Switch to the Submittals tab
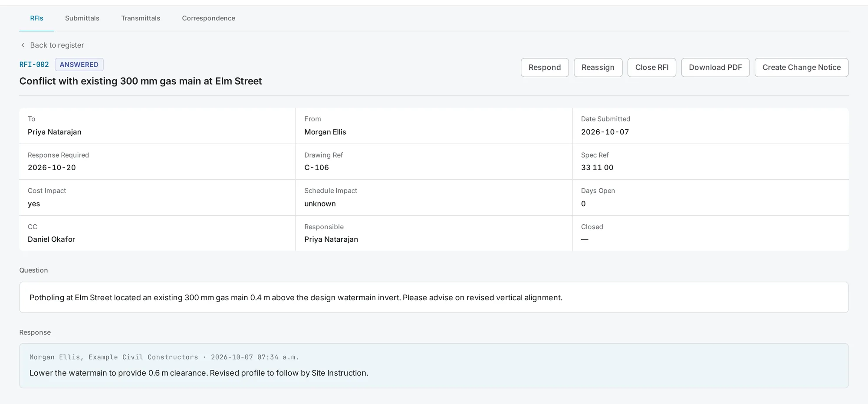Viewport: 868px width, 404px height. click(x=82, y=18)
